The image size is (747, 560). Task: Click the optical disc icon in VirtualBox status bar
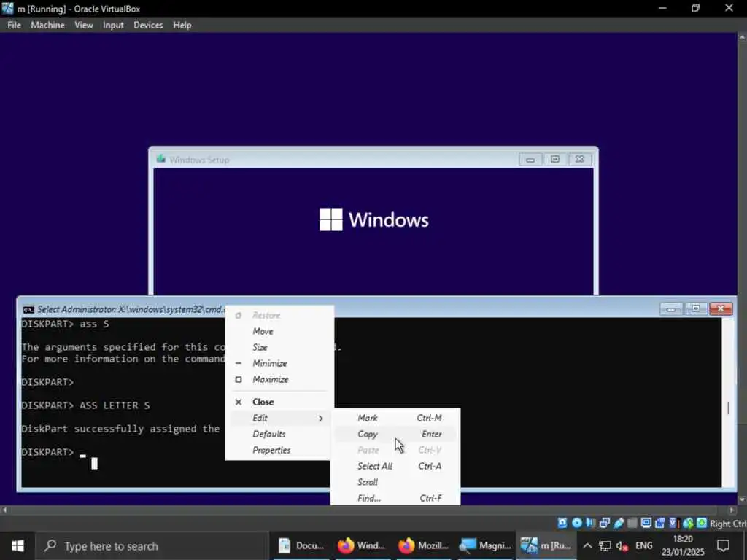(576, 523)
